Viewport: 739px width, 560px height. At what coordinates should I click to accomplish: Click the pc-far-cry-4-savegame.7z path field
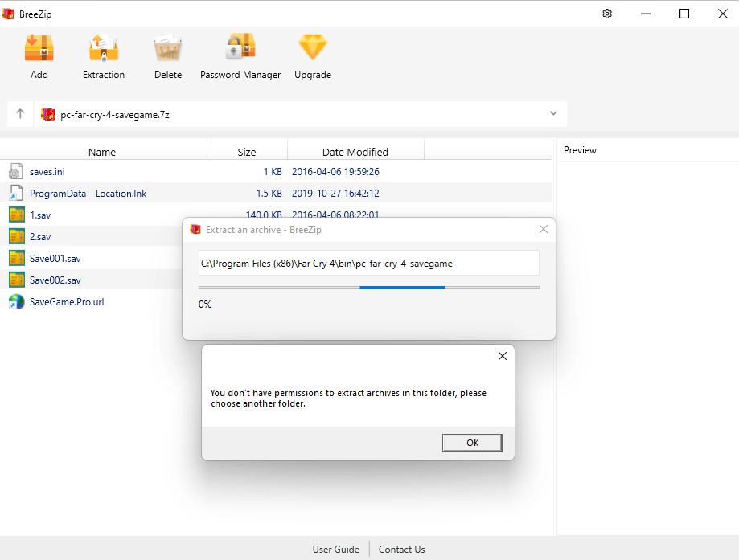(x=301, y=114)
